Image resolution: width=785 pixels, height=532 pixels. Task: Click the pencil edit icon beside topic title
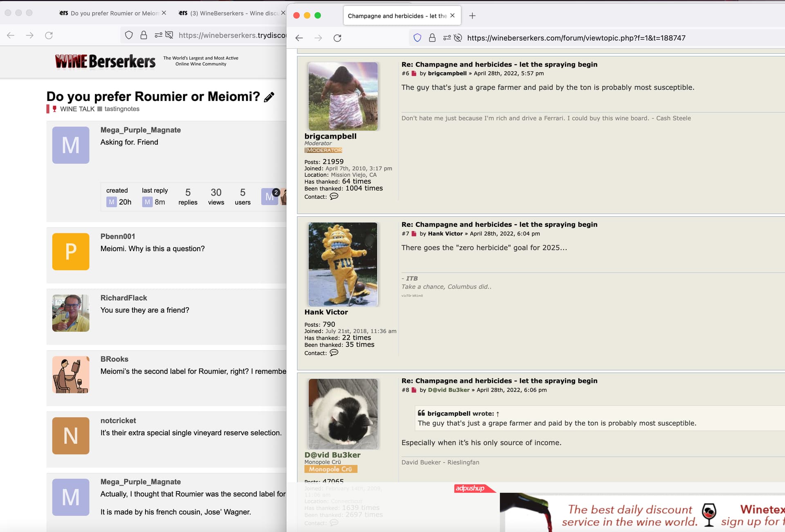pyautogui.click(x=269, y=97)
